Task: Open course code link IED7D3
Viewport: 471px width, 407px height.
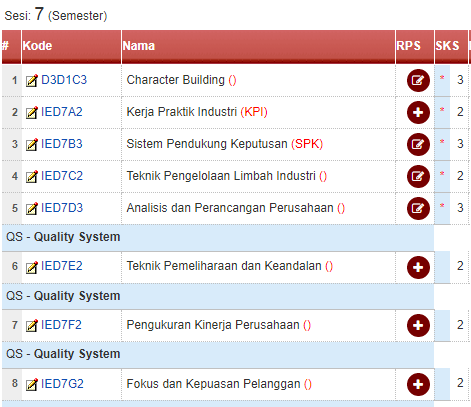Action: pos(62,208)
